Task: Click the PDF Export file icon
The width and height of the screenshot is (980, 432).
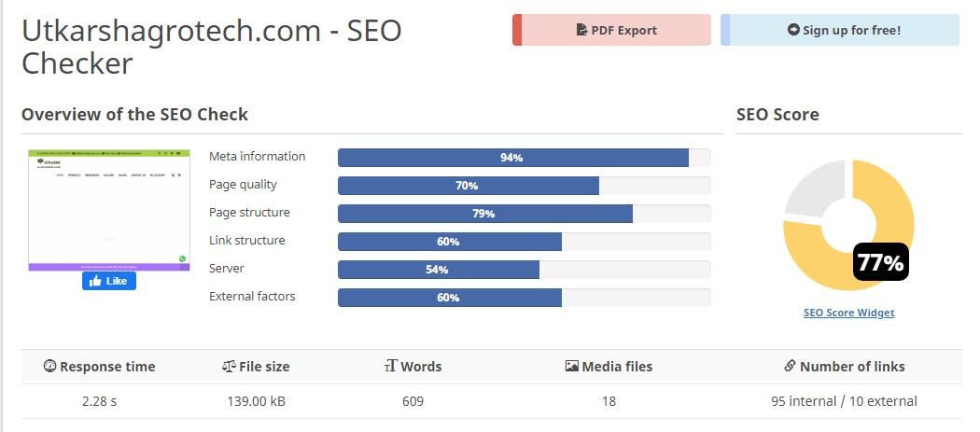Action: tap(581, 30)
